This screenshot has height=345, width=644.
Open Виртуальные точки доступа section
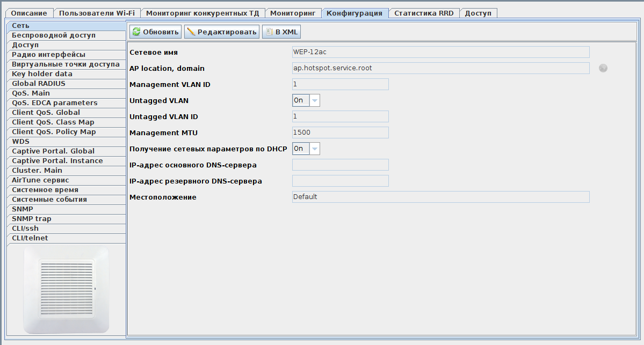(x=67, y=64)
